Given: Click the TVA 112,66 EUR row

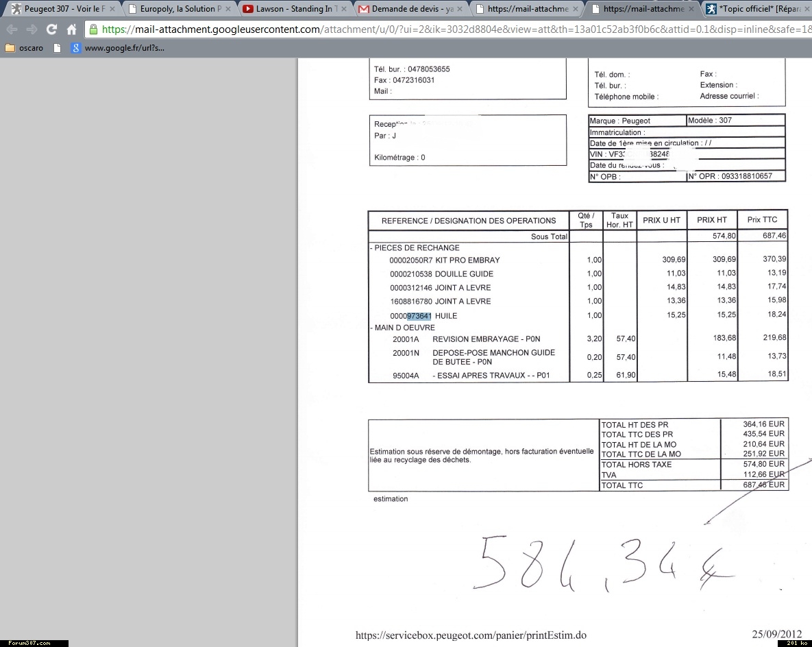Looking at the screenshot, I should (x=693, y=475).
